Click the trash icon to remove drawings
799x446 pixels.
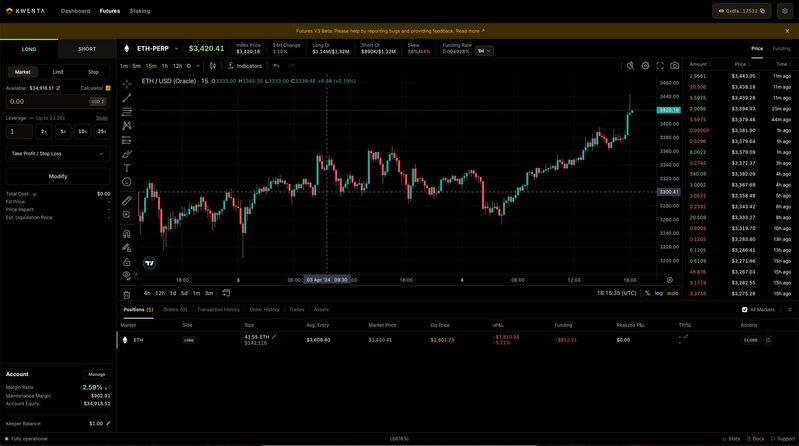point(127,294)
